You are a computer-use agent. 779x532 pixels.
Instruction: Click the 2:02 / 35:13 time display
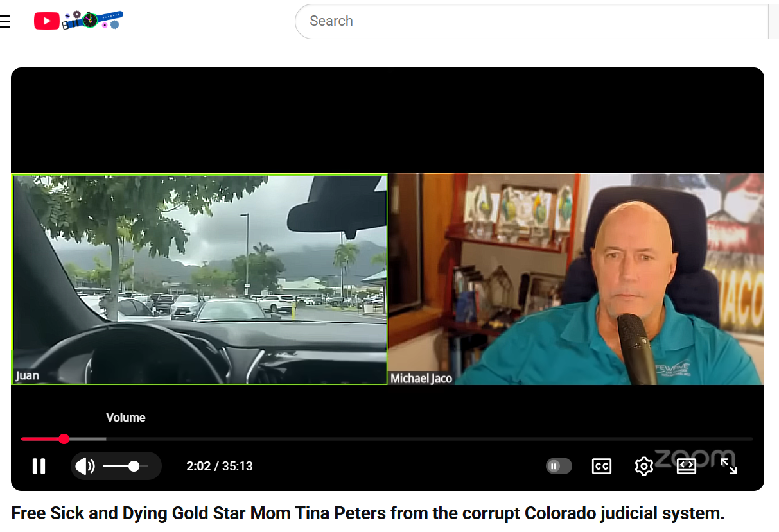(x=219, y=467)
